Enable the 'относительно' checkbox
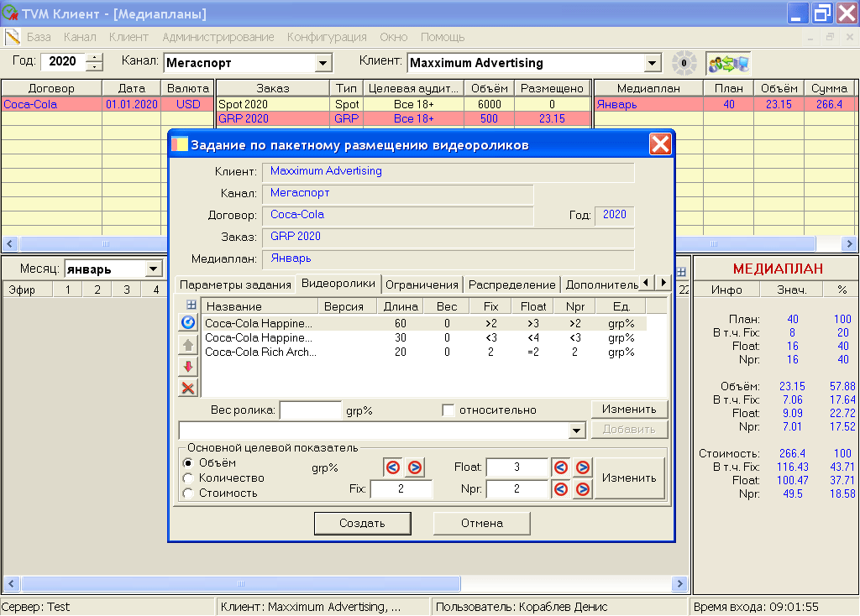The width and height of the screenshot is (860, 616). click(448, 410)
